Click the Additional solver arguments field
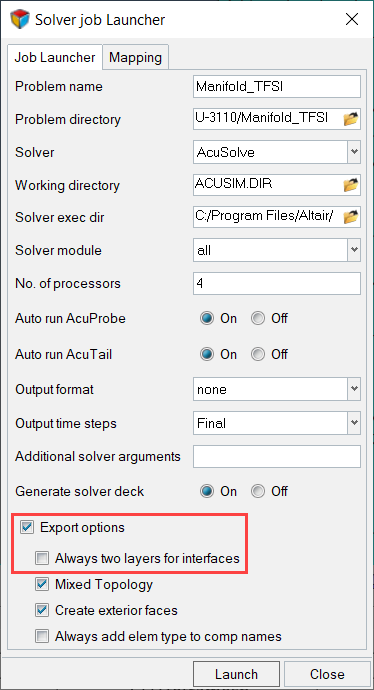 [277, 457]
